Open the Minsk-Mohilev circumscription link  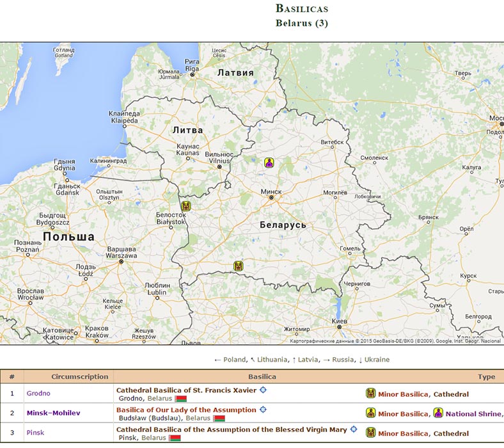pos(54,413)
